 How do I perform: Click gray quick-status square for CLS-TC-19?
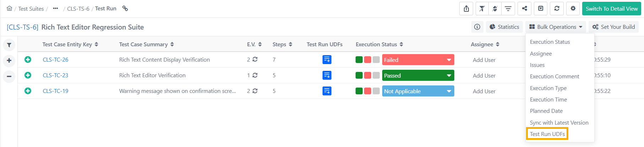376,91
